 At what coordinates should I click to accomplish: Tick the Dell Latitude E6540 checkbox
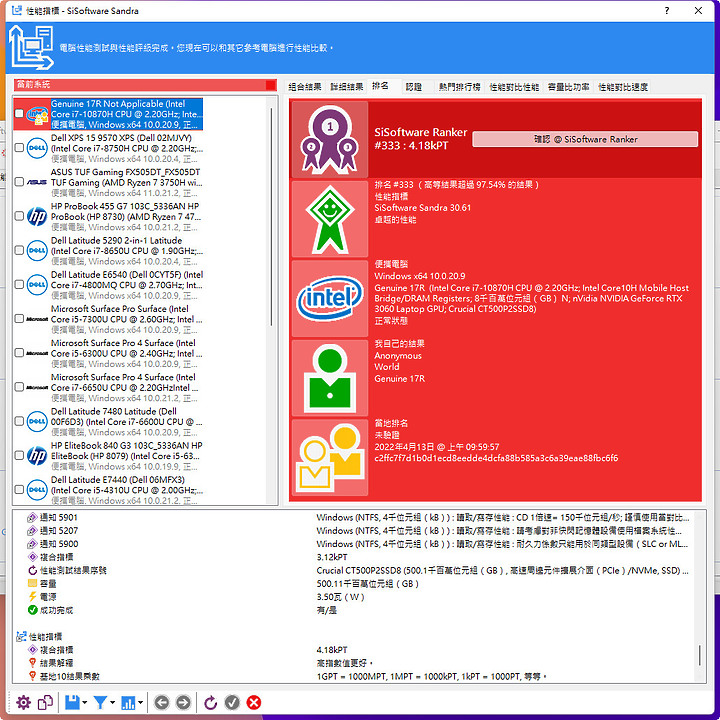click(x=19, y=284)
